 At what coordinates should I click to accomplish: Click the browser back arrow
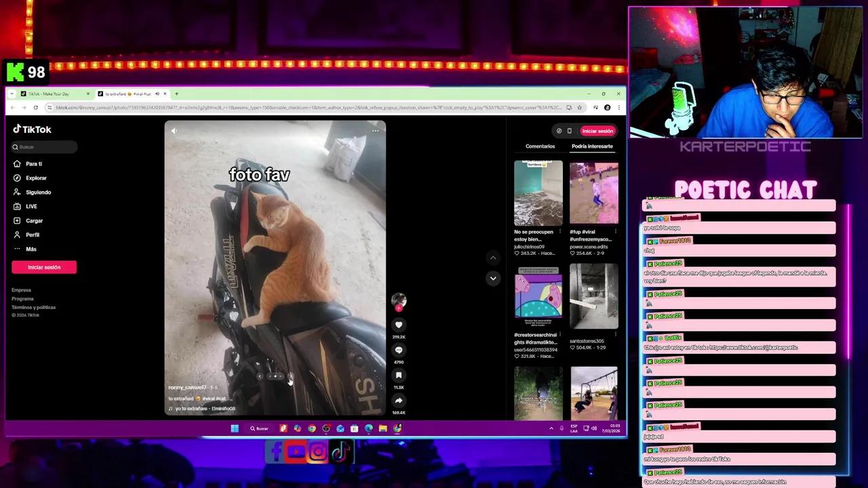point(12,108)
